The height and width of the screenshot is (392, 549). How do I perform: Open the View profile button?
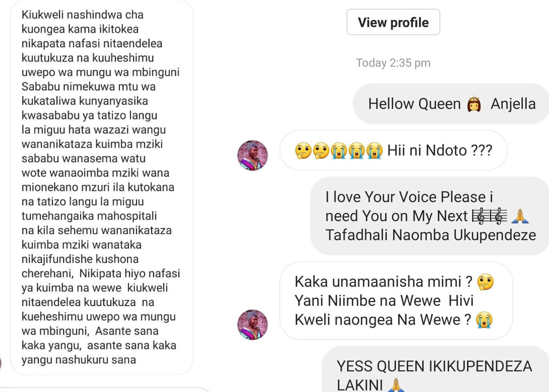pyautogui.click(x=393, y=22)
